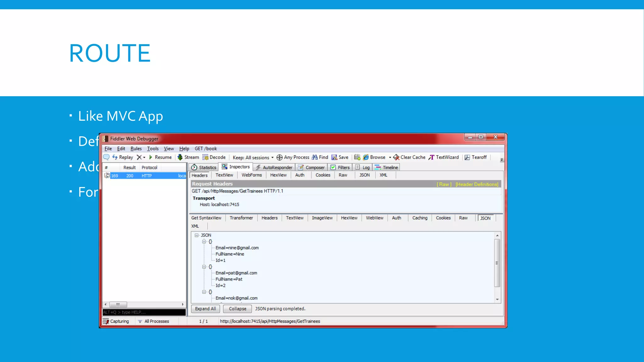Open the Tools menu
This screenshot has height=362, width=644.
pyautogui.click(x=153, y=149)
